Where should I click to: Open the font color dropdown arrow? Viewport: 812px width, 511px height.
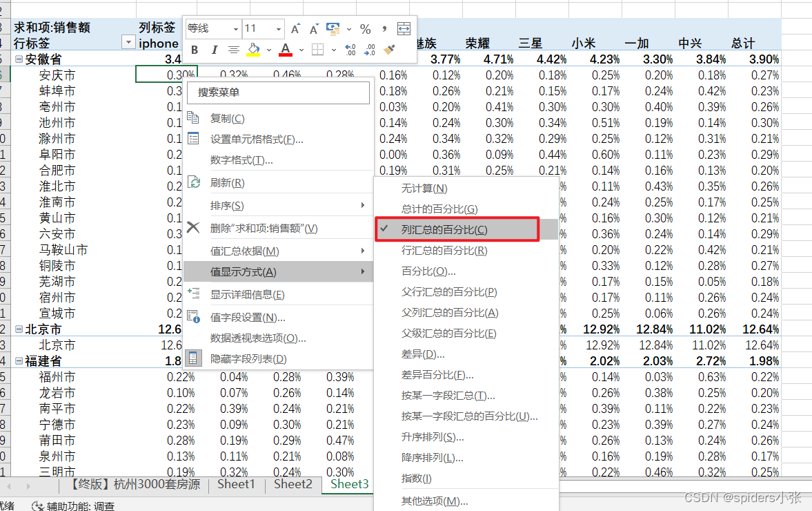click(x=301, y=50)
